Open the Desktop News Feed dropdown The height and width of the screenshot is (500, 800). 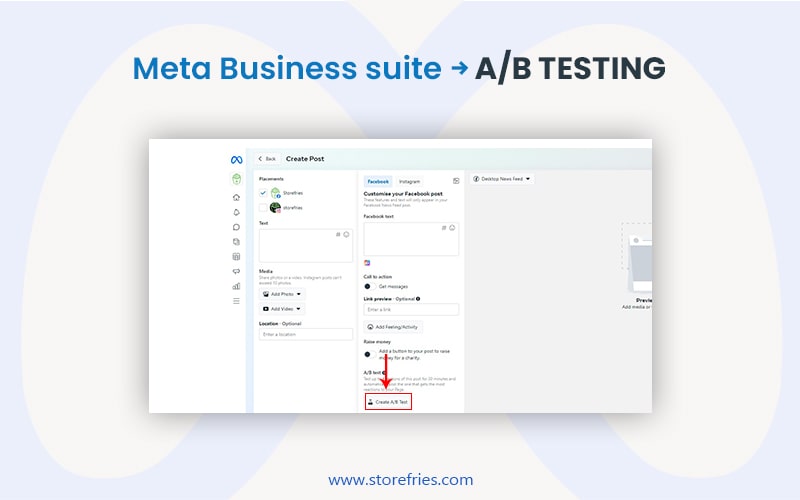pos(501,179)
